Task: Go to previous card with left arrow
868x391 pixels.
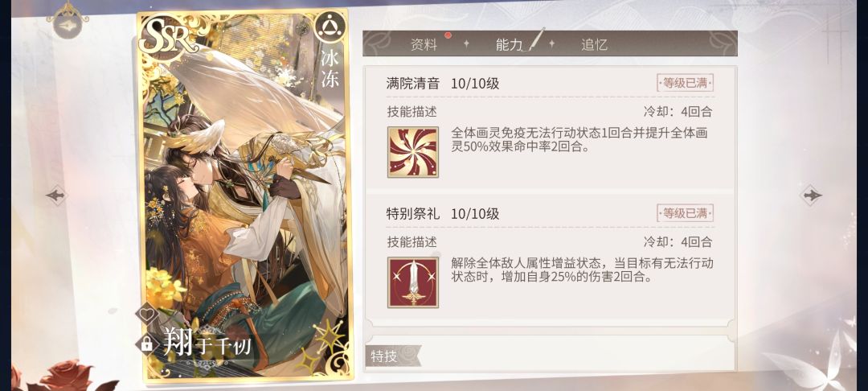Action: point(56,195)
